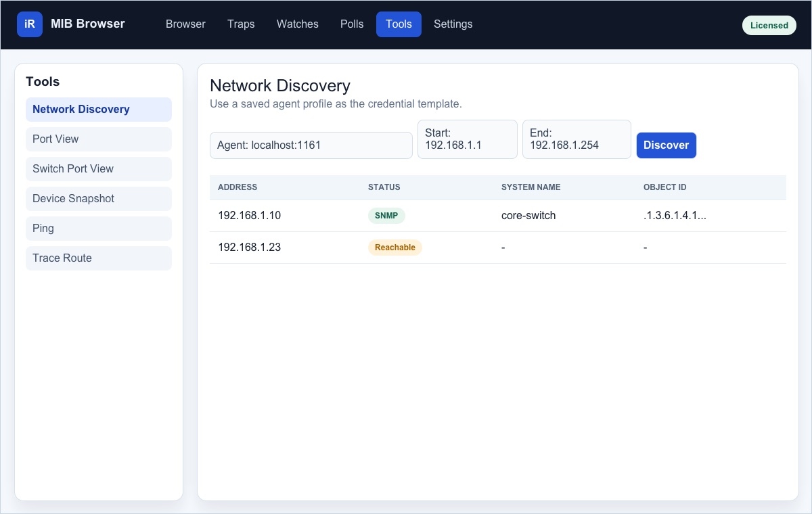Go to the Watches tab
The width and height of the screenshot is (812, 514).
coord(298,24)
